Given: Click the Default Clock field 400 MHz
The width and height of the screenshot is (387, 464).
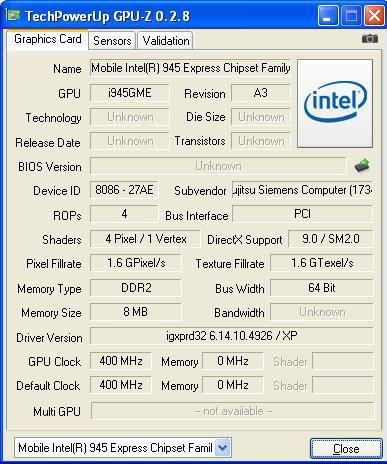Looking at the screenshot, I should pyautogui.click(x=121, y=385).
